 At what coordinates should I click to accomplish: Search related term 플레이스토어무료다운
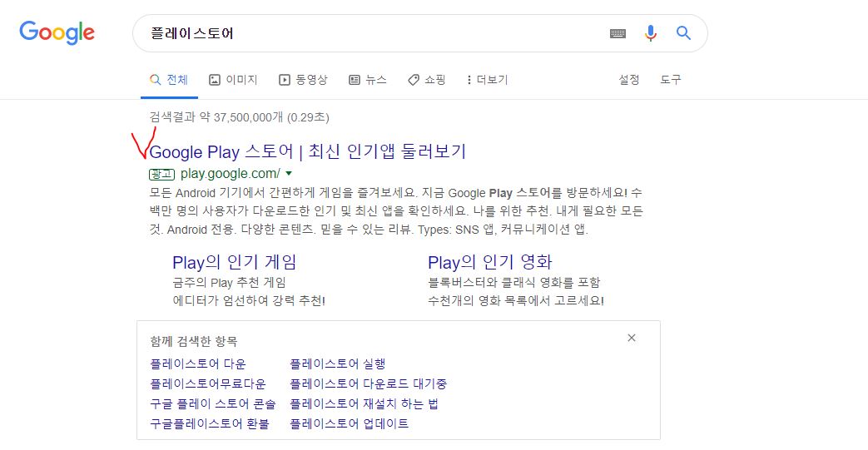pyautogui.click(x=208, y=384)
